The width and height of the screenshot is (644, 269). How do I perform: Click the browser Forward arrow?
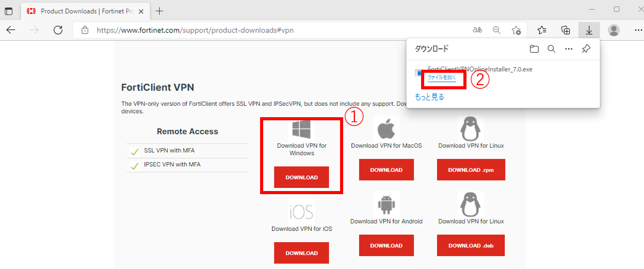(x=34, y=30)
